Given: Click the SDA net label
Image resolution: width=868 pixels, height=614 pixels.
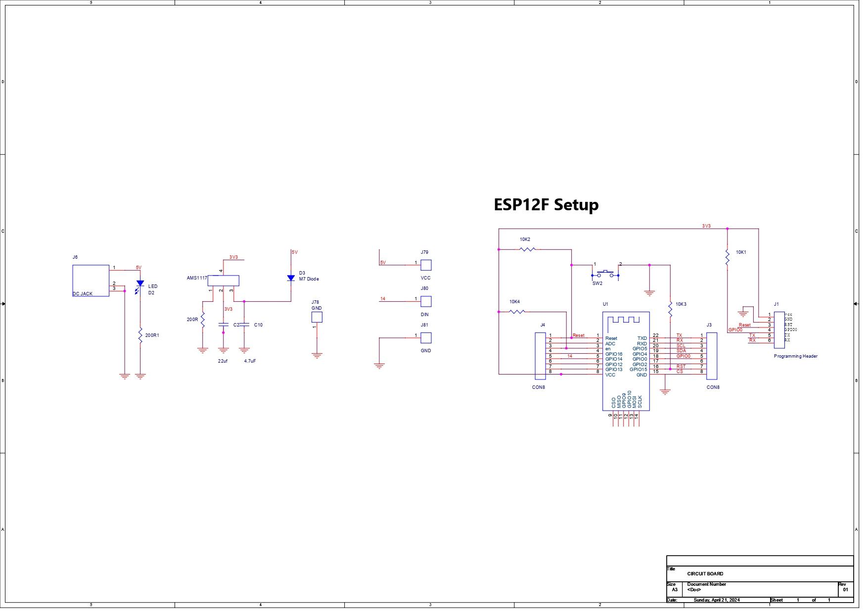Looking at the screenshot, I should click(681, 351).
